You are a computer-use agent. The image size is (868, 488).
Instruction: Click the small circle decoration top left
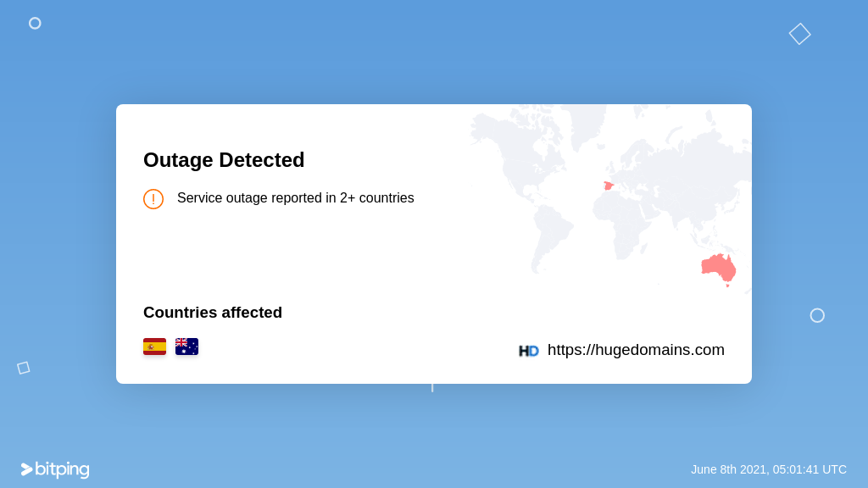point(35,23)
